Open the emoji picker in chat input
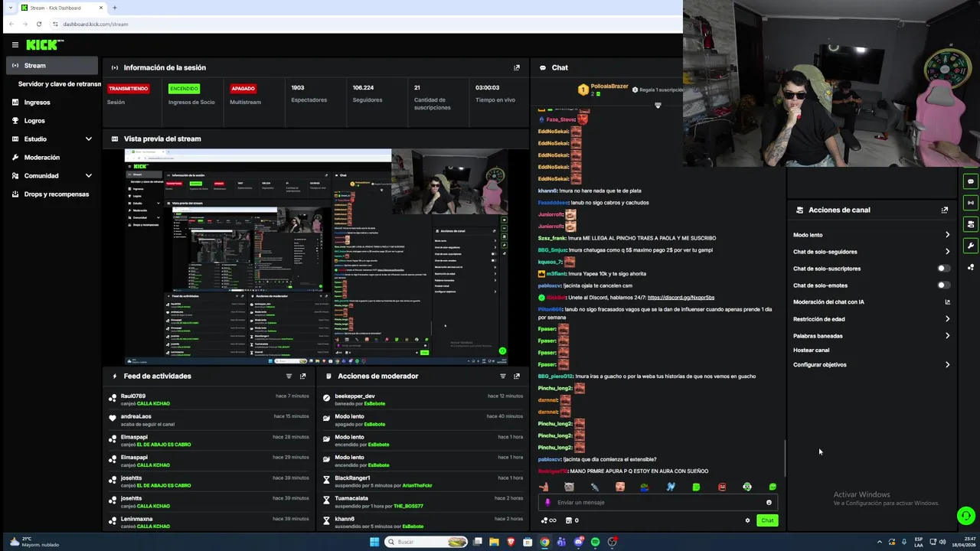Screen dimensions: 980x551 tap(769, 503)
